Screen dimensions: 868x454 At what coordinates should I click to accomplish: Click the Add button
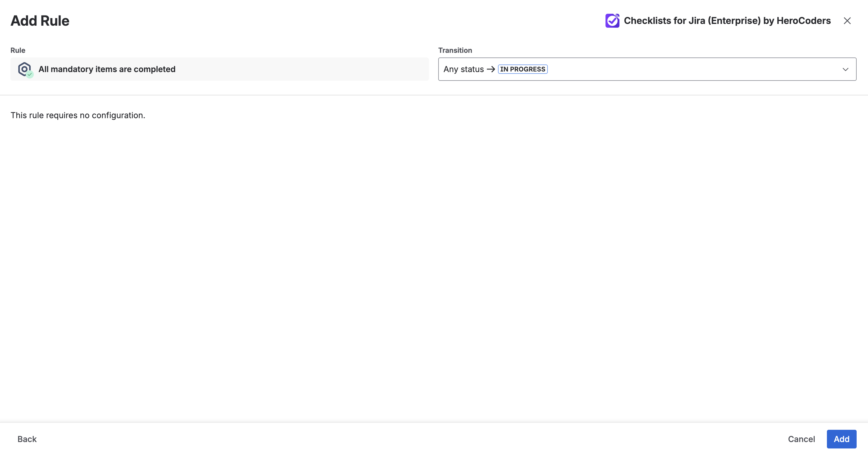click(x=841, y=439)
